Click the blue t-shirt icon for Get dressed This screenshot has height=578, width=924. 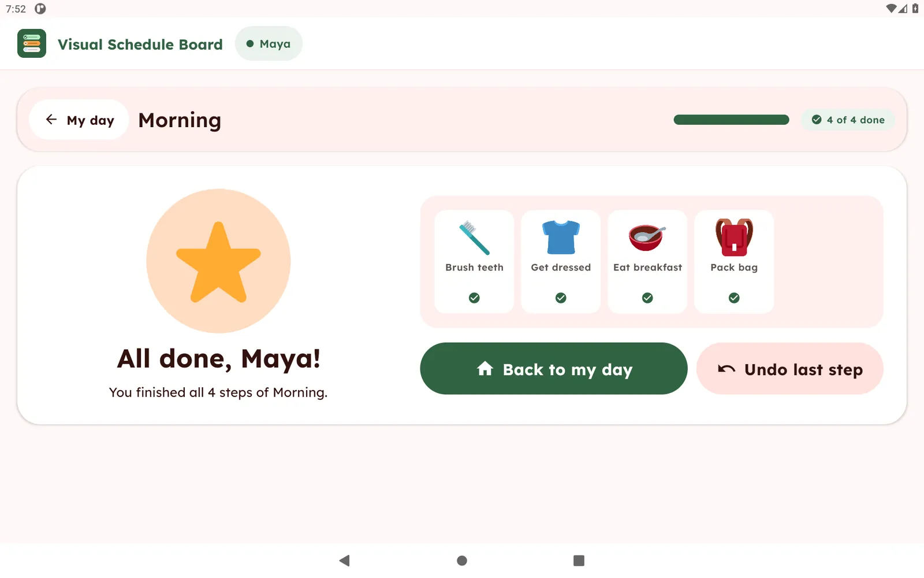coord(561,238)
